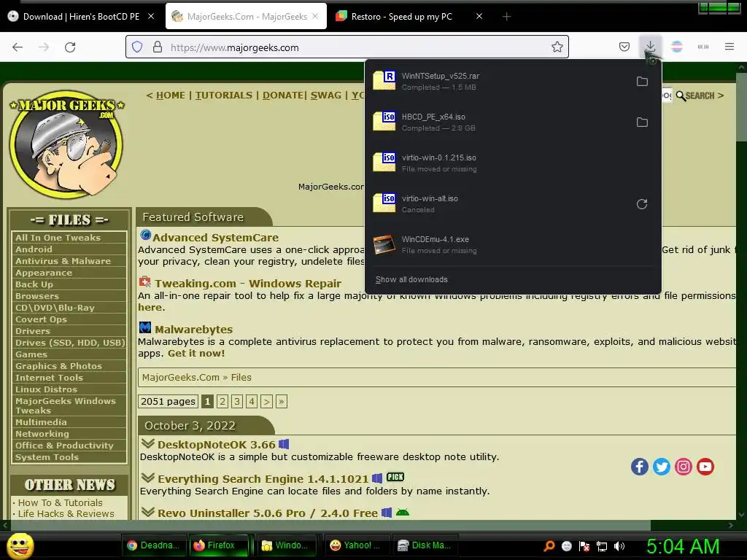This screenshot has width=747, height=560.
Task: Open Antivirus & Malware category
Action: click(x=63, y=261)
